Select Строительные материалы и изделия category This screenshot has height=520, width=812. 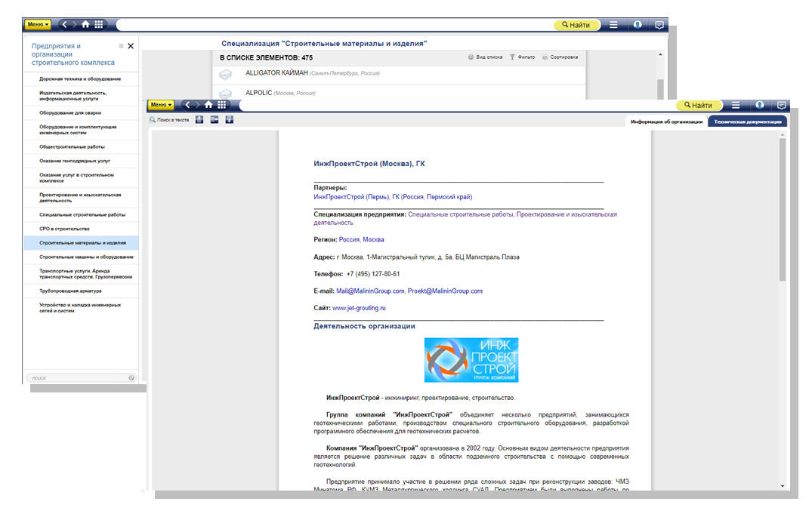click(82, 243)
